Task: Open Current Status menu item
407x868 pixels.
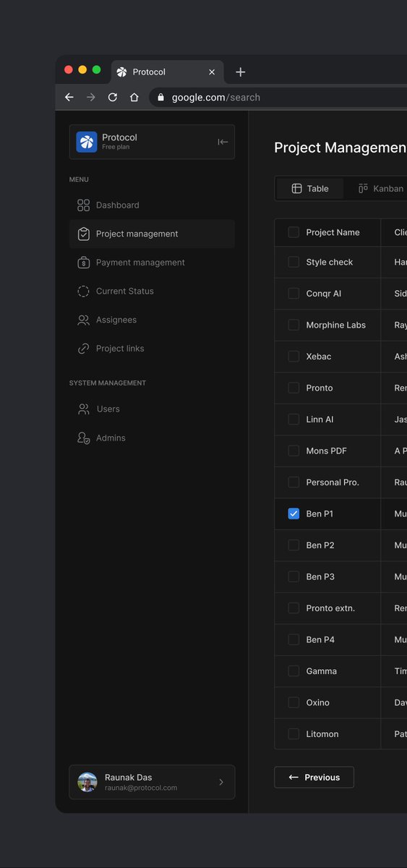Action: click(x=152, y=292)
